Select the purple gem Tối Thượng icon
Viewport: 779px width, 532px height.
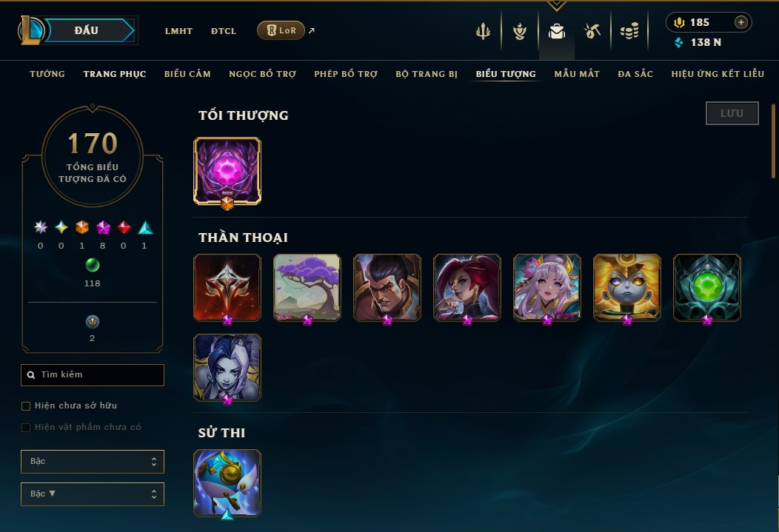[x=227, y=171]
